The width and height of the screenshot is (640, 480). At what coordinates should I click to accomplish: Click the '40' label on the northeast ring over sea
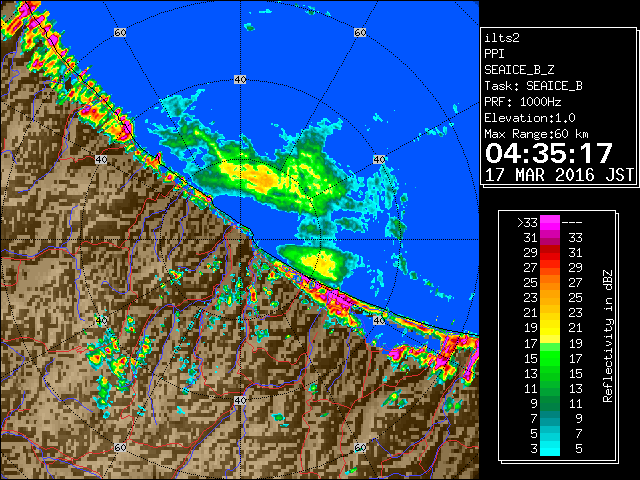tap(379, 159)
